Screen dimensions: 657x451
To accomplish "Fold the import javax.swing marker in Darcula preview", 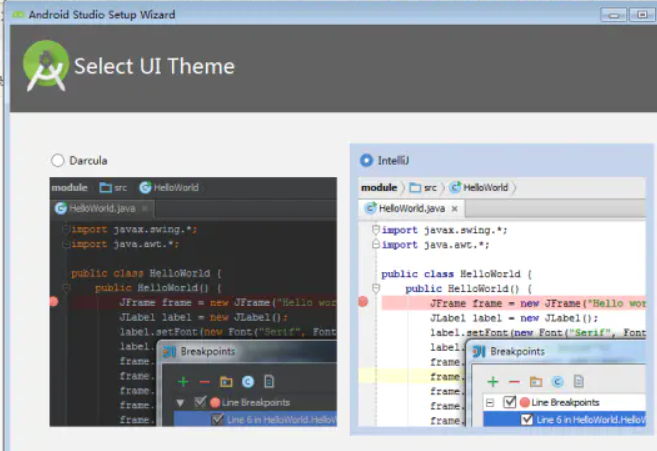I will [66, 229].
